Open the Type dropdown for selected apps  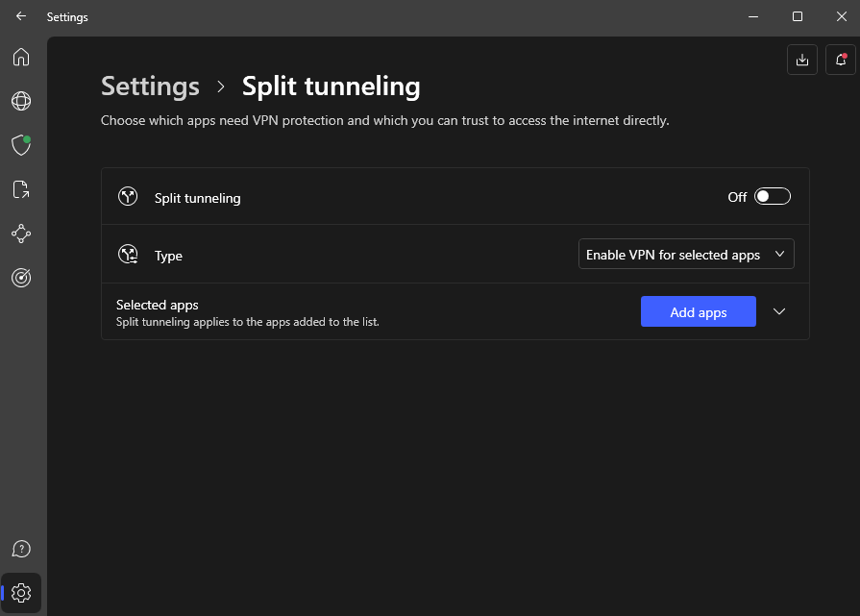pos(686,255)
